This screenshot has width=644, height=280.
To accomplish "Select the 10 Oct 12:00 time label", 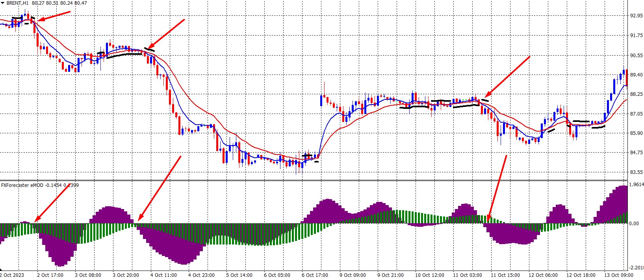I will tap(429, 275).
